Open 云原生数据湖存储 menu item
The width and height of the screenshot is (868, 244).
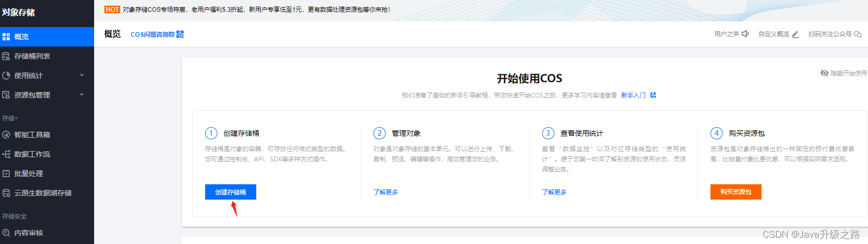47,193
